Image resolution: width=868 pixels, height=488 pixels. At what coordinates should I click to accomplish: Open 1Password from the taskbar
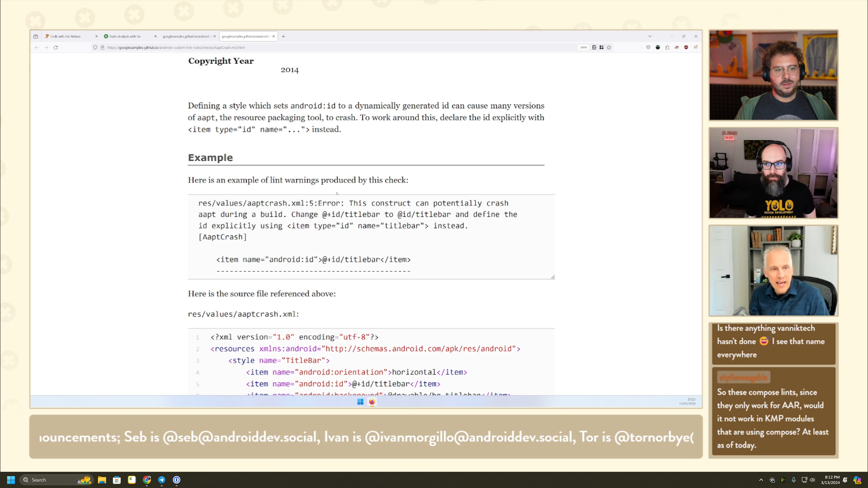tap(177, 480)
